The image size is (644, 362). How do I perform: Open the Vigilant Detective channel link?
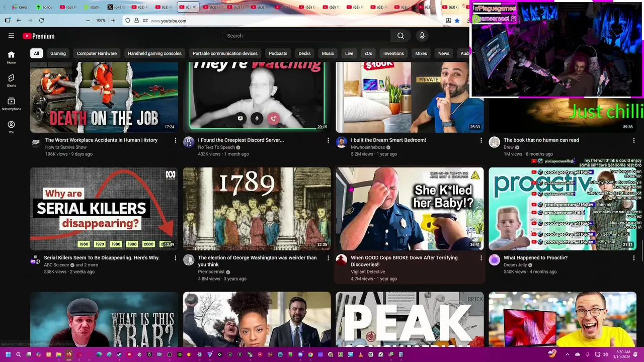click(x=368, y=271)
